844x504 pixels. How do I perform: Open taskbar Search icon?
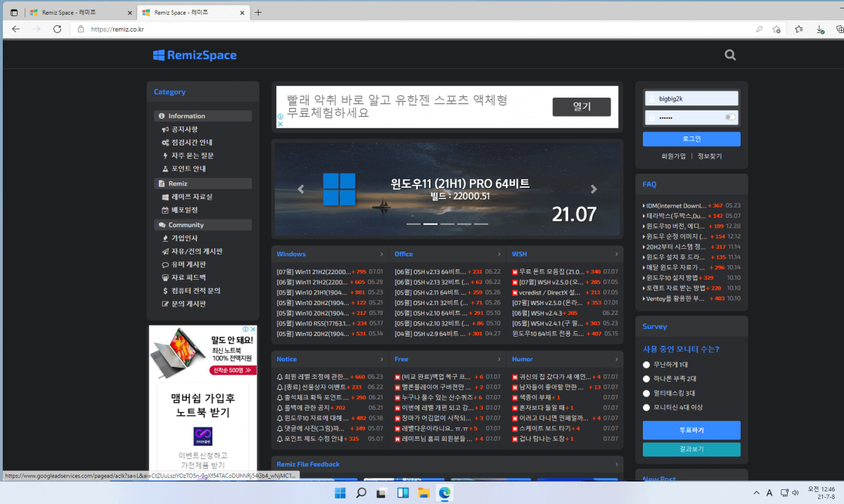[361, 492]
